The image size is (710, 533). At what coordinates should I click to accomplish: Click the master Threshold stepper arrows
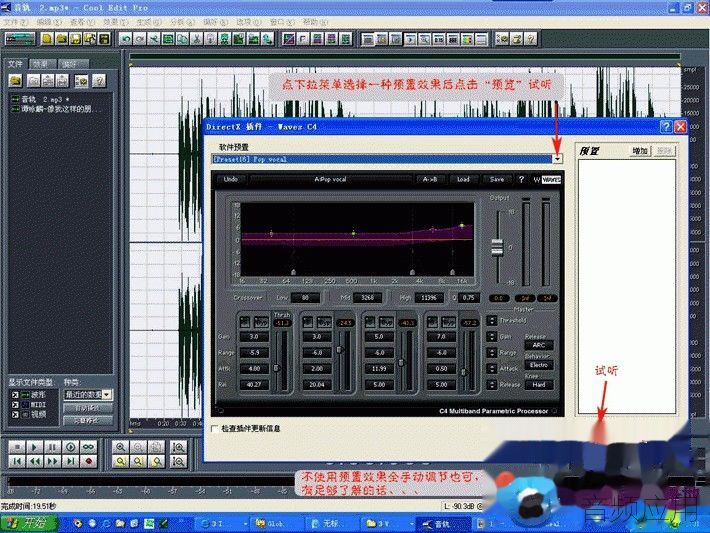pyautogui.click(x=492, y=321)
